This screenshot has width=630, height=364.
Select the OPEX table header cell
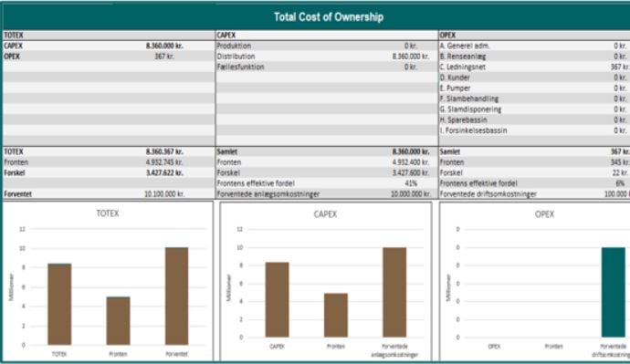(534, 36)
